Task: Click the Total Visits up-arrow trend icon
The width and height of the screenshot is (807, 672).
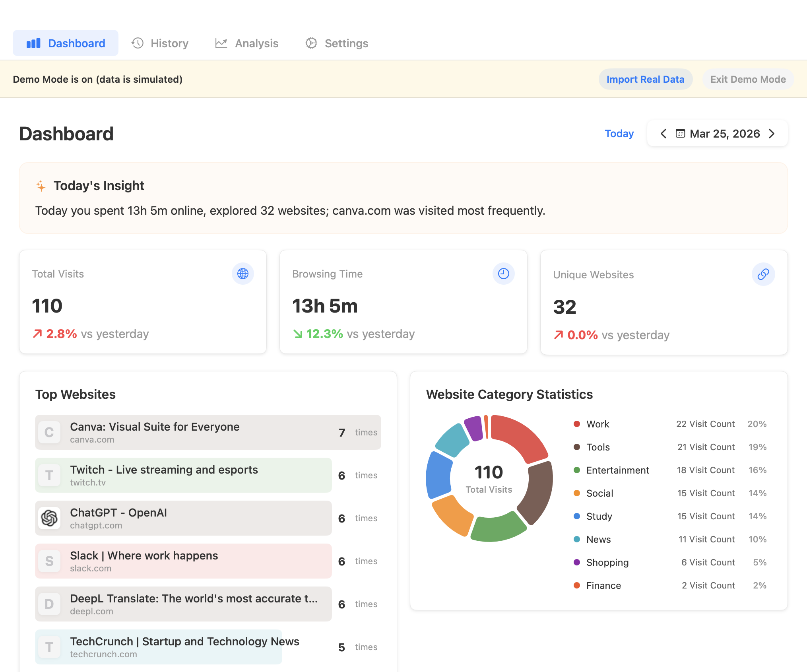Action: coord(37,334)
